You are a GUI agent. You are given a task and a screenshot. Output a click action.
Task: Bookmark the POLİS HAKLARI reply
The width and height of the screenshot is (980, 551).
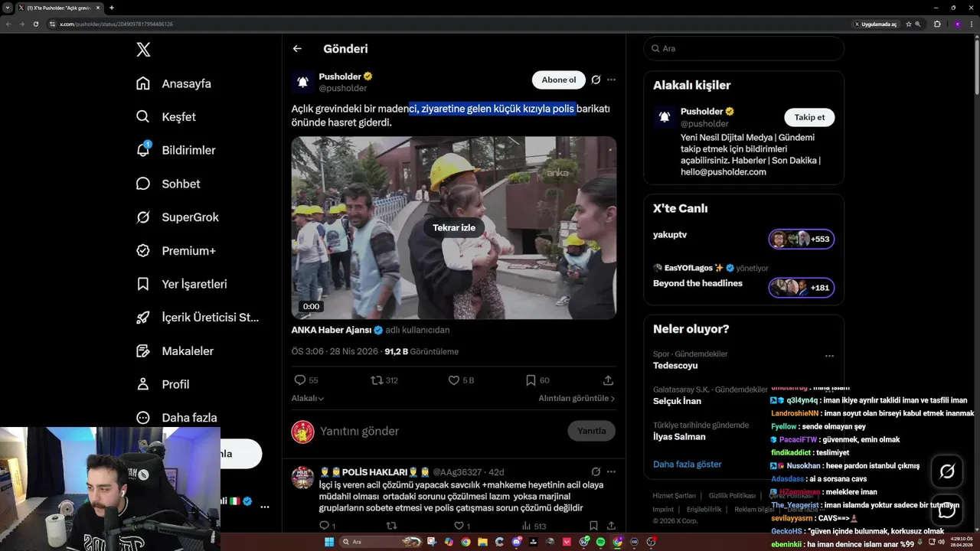tap(593, 526)
